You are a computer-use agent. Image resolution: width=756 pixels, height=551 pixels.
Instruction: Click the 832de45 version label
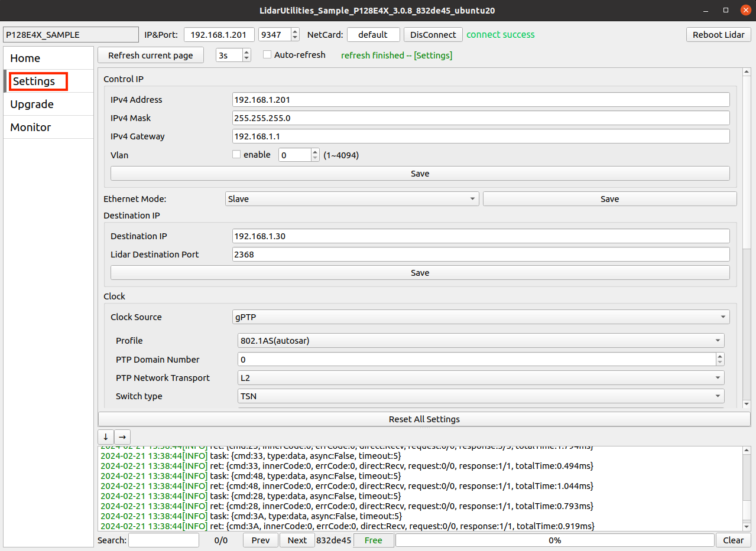click(x=334, y=540)
